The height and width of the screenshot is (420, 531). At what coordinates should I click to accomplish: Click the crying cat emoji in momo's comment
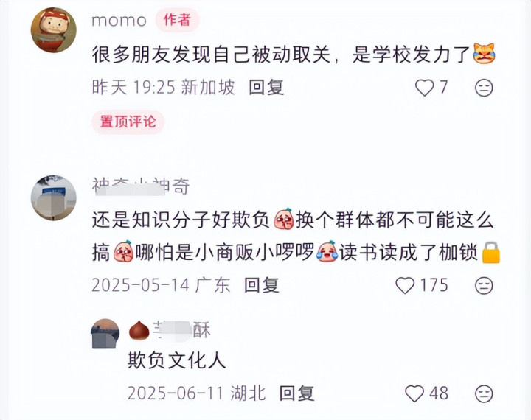click(484, 54)
